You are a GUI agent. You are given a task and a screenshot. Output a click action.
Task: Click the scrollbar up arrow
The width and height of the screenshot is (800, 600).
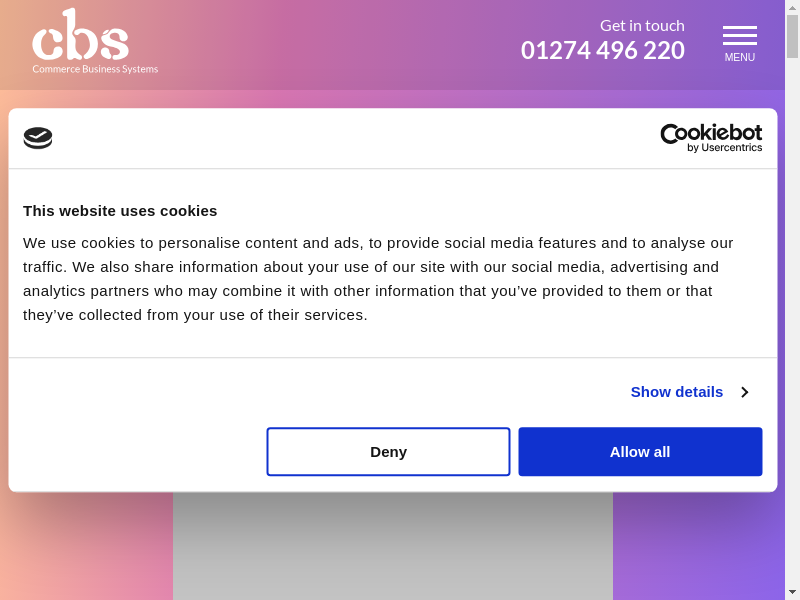(792, 7)
